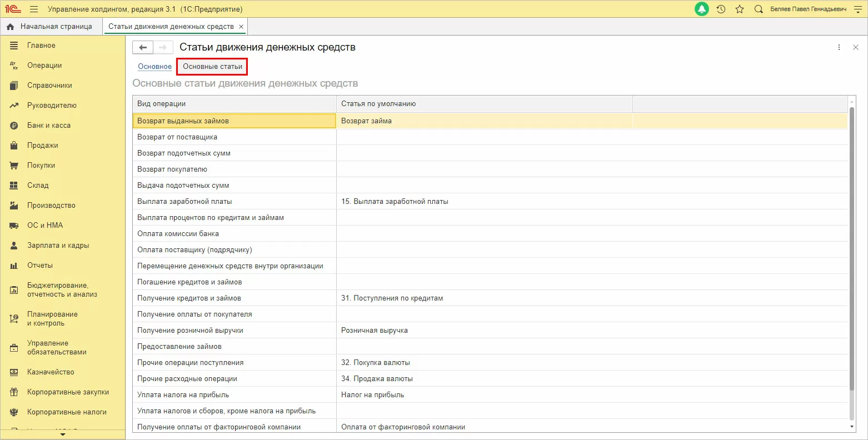Click the Корпоративные закупки gift icon

14,392
